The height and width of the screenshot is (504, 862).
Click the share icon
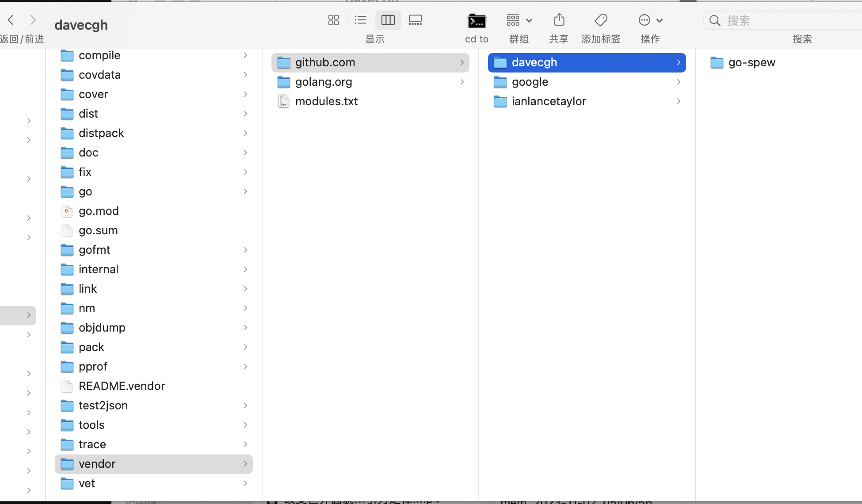pos(559,20)
